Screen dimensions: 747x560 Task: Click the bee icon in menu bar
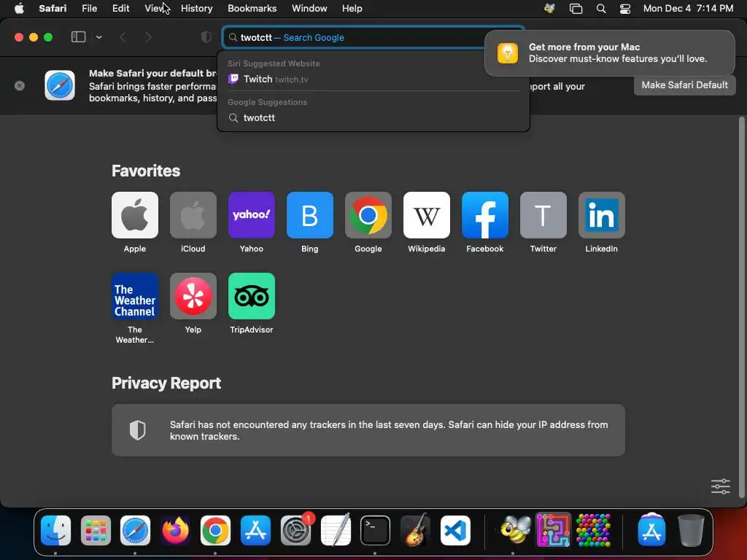pyautogui.click(x=549, y=9)
